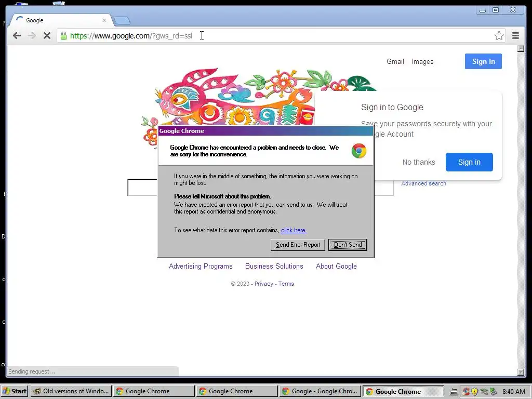
Task: Click the Chrome logo in the error dialog
Action: [x=359, y=151]
